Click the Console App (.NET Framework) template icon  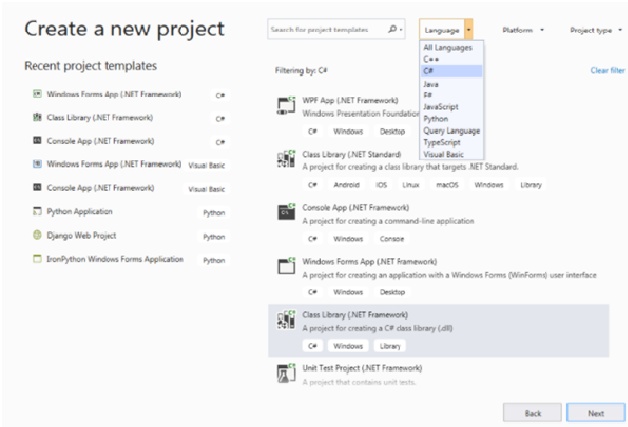click(286, 212)
